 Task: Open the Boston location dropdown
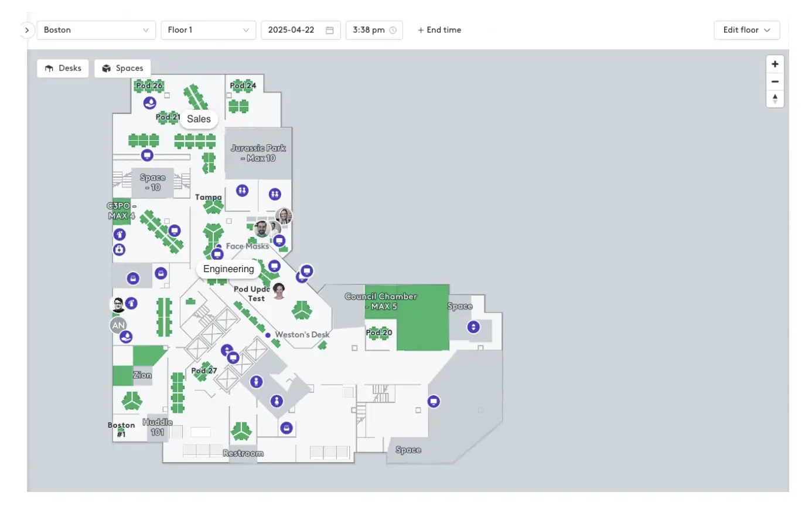[x=96, y=30]
